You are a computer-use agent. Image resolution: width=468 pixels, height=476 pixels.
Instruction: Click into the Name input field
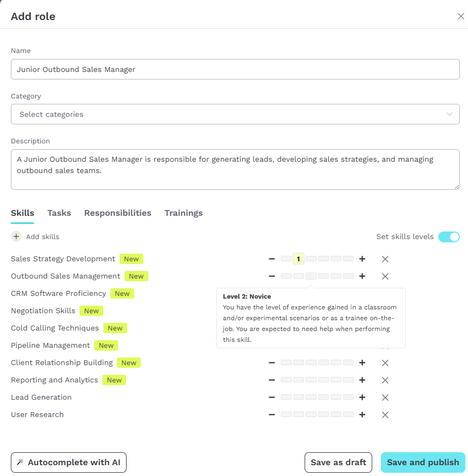click(235, 69)
